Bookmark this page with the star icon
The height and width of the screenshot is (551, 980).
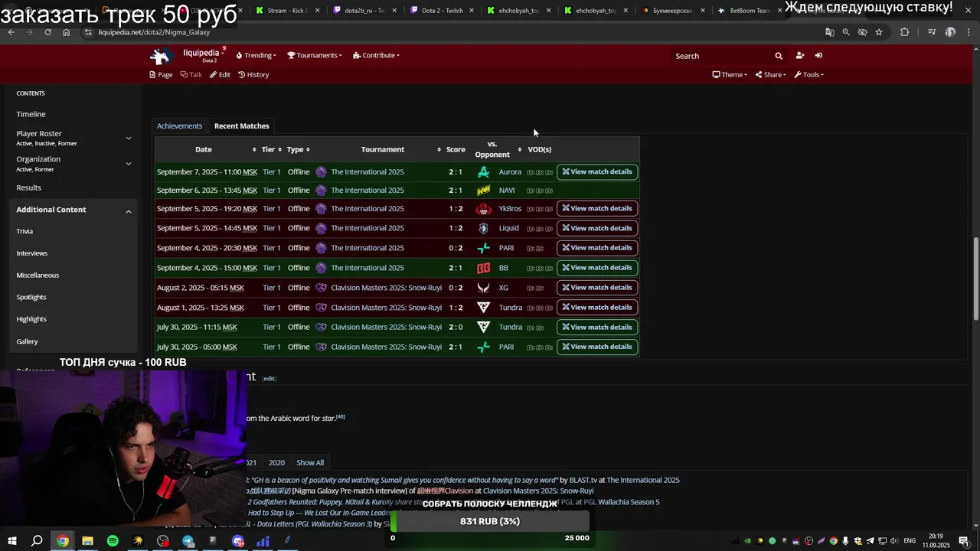pos(879,32)
